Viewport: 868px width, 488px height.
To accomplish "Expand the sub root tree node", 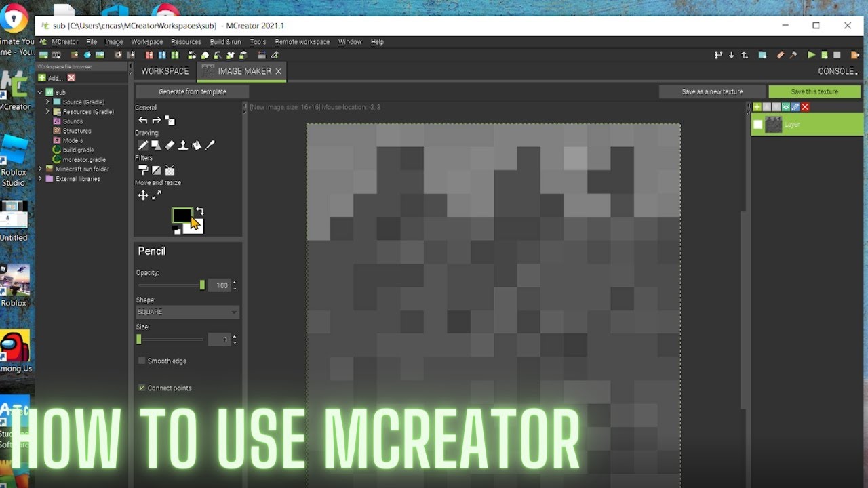I will point(39,92).
